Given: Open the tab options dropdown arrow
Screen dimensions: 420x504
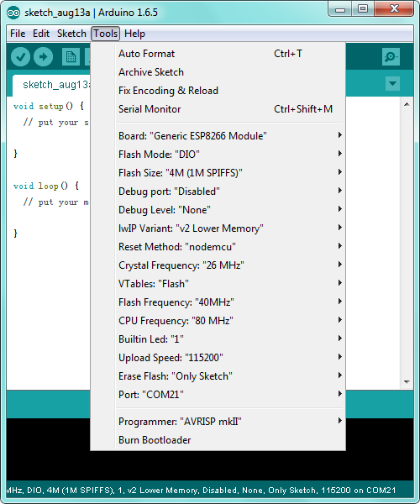Looking at the screenshot, I should point(392,83).
